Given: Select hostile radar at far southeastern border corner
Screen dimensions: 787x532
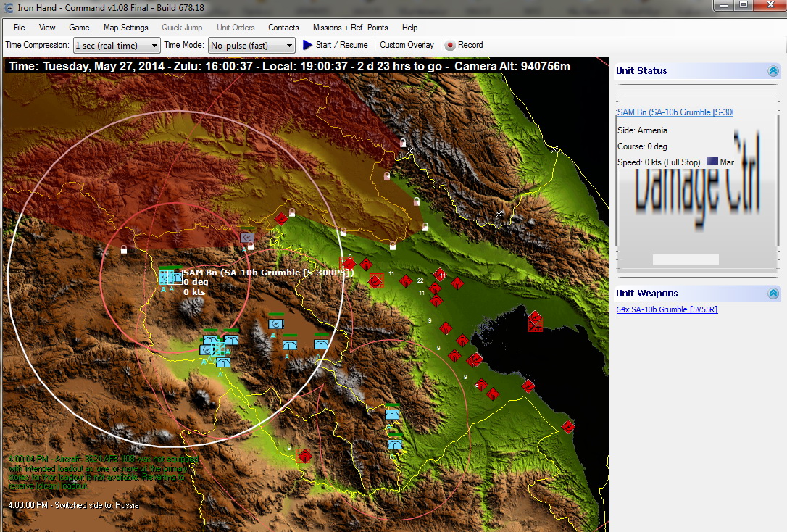Looking at the screenshot, I should point(568,427).
